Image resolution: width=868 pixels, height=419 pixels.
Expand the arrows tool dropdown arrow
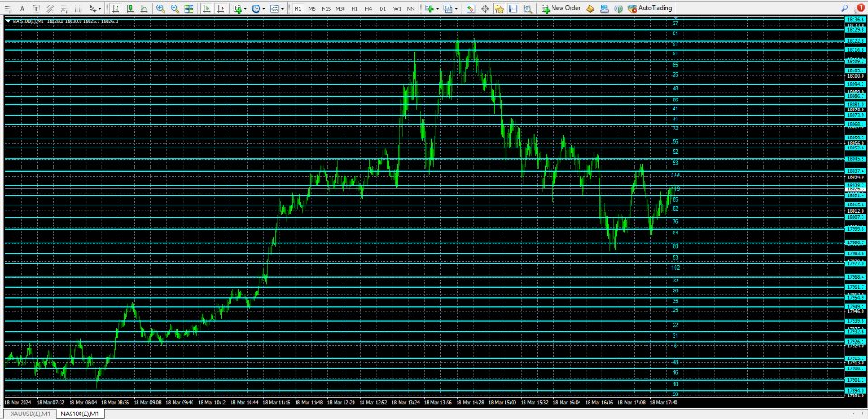(x=100, y=9)
